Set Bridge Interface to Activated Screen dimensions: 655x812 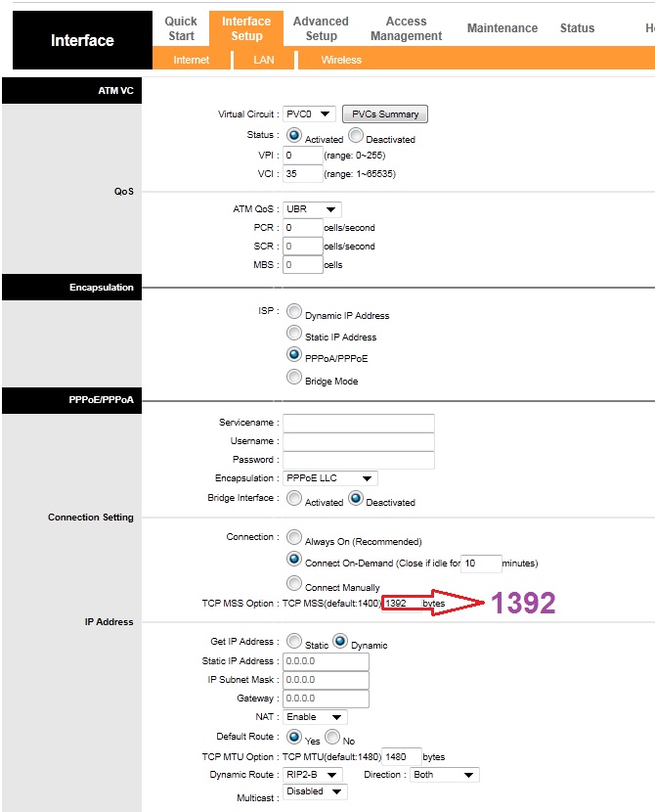[294, 498]
